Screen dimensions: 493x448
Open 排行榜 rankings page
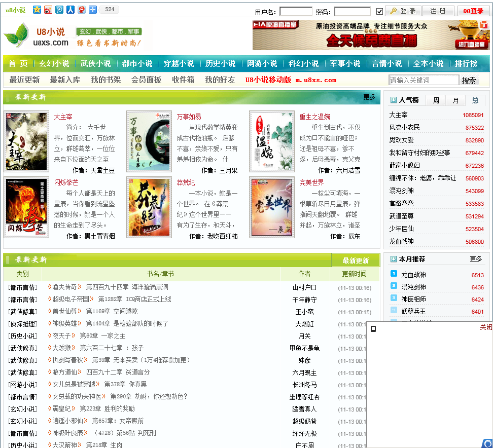coord(466,63)
